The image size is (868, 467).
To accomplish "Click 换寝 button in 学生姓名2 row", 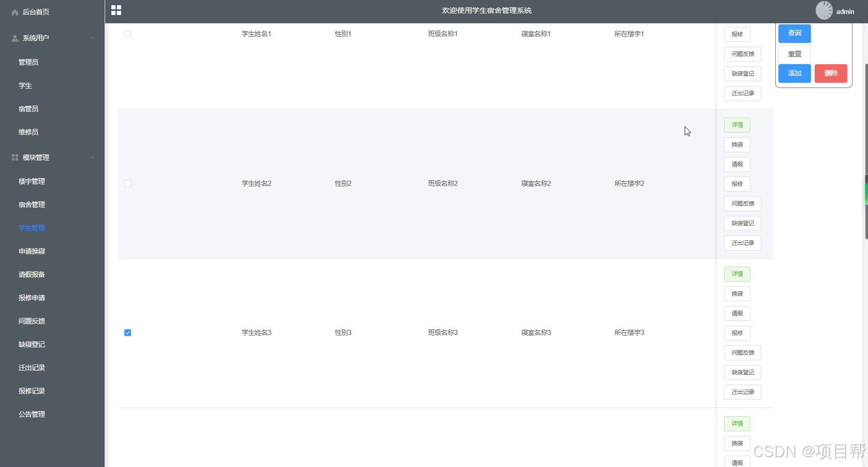I will [x=737, y=144].
